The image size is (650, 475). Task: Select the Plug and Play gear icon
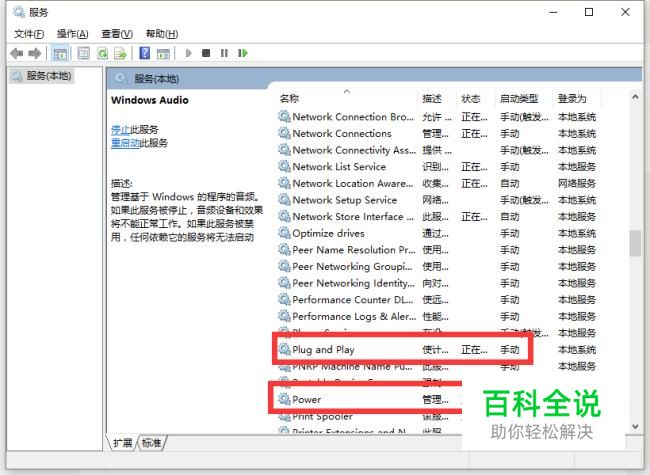point(284,349)
